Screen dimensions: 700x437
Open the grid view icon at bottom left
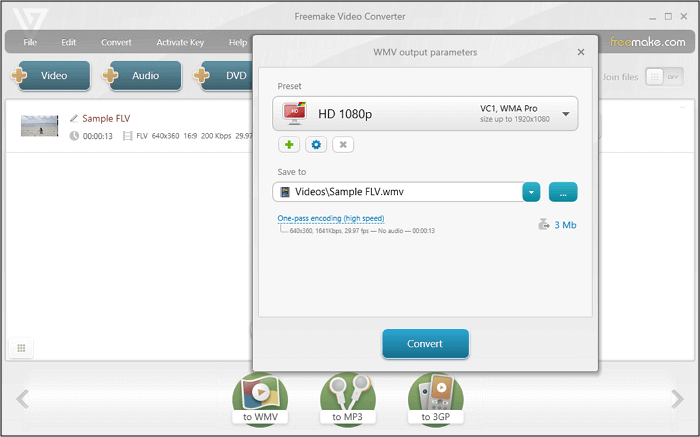click(20, 348)
